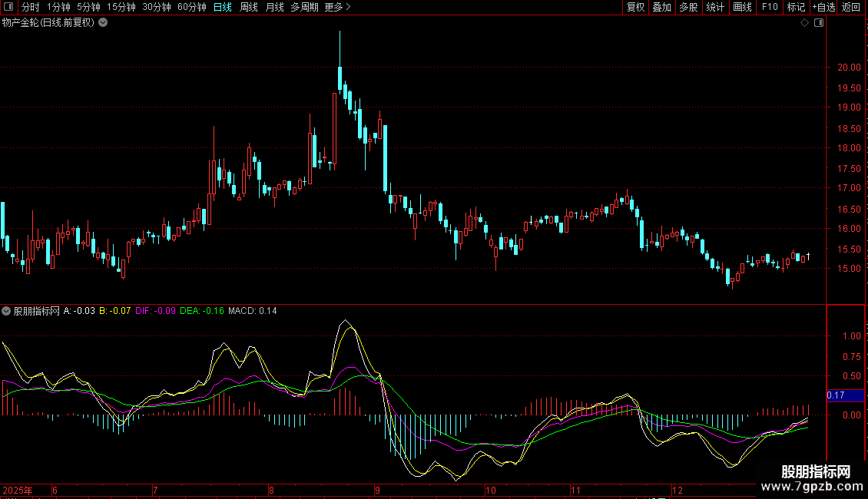
Task: Click the 0.17 value marker on indicator axis
Action: (836, 395)
